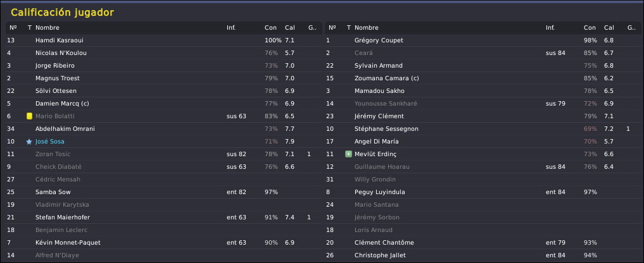
Task: Click Peguy Luyindula's 97% condition value
Action: [x=590, y=192]
